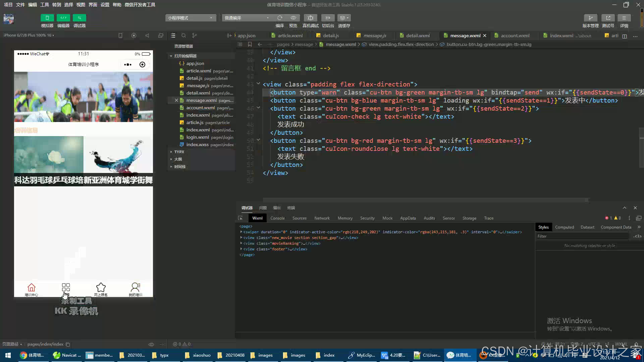Click the preview eye icon
Image resolution: width=644 pixels, height=362 pixels.
(x=293, y=18)
